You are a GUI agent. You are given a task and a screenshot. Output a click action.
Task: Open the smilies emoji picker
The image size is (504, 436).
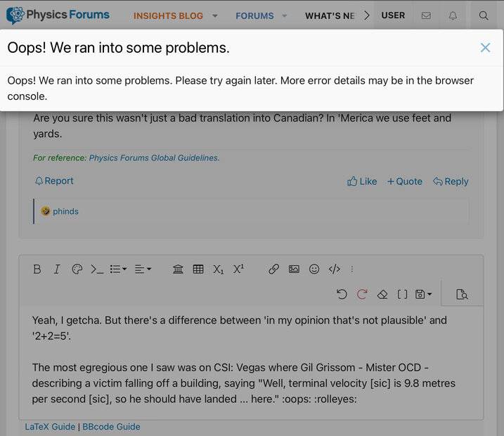coord(314,269)
